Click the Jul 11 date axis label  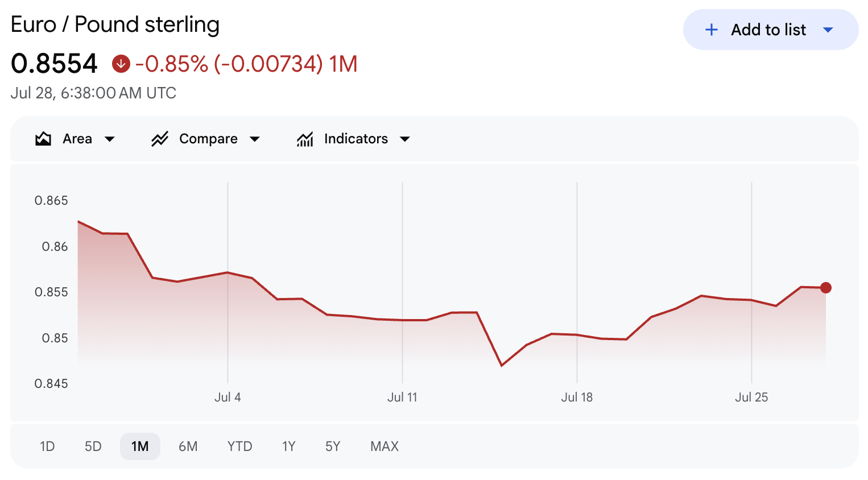click(402, 398)
